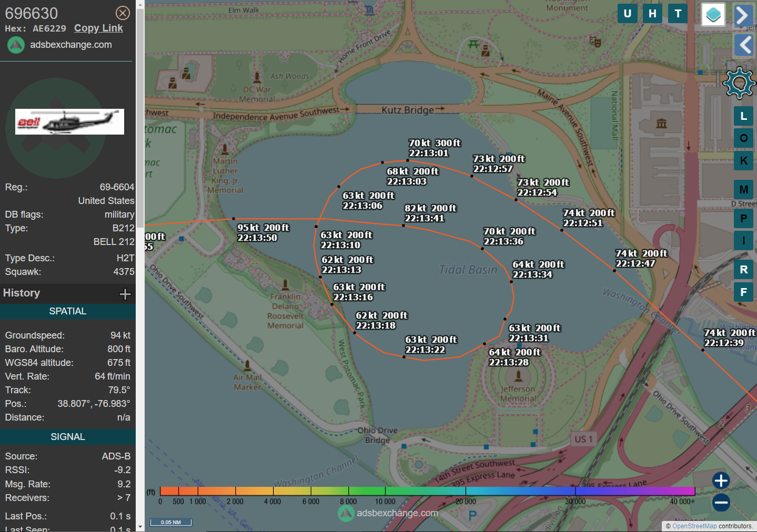Click the sidebar scrollbar up arrow
This screenshot has width=757, height=532.
(140, 4)
